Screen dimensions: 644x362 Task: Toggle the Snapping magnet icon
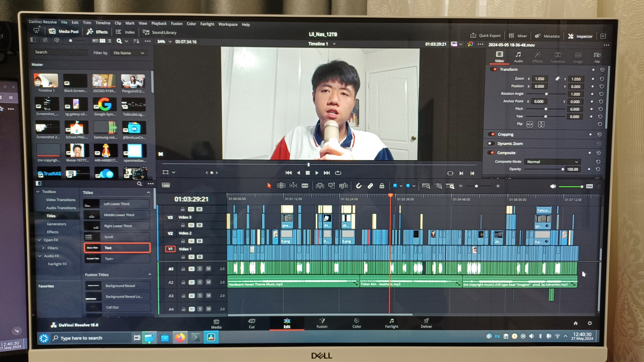click(359, 186)
